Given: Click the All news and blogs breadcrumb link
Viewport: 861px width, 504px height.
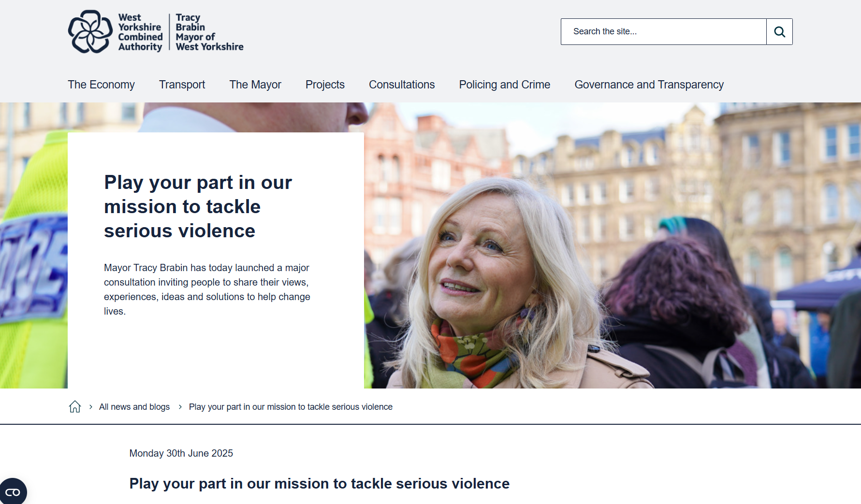Looking at the screenshot, I should point(134,407).
